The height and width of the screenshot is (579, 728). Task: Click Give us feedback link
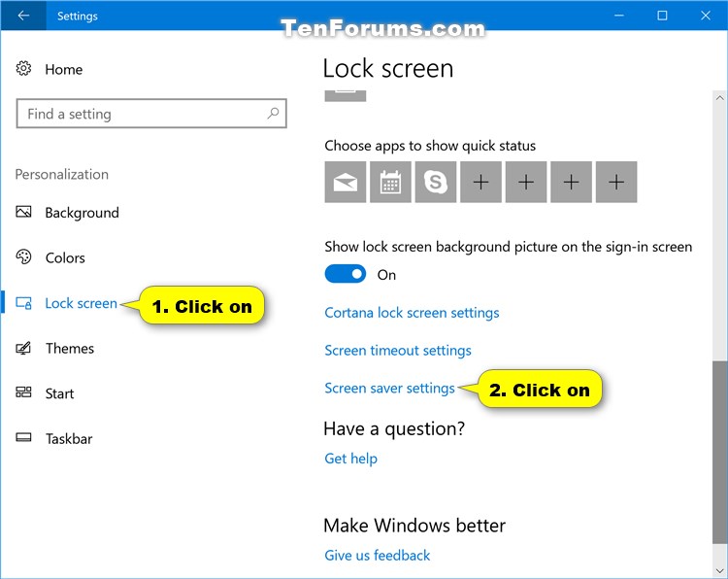point(377,556)
